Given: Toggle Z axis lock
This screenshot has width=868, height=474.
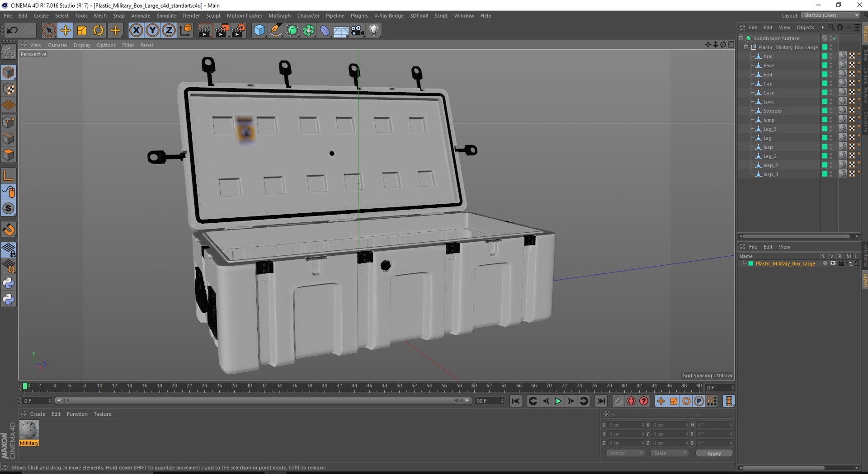Looking at the screenshot, I should point(169,30).
